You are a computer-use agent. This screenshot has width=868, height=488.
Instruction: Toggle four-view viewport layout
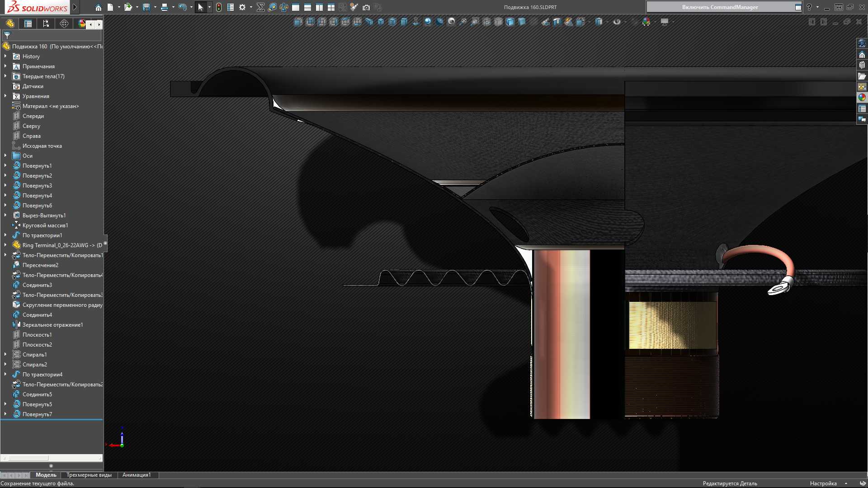tap(331, 7)
